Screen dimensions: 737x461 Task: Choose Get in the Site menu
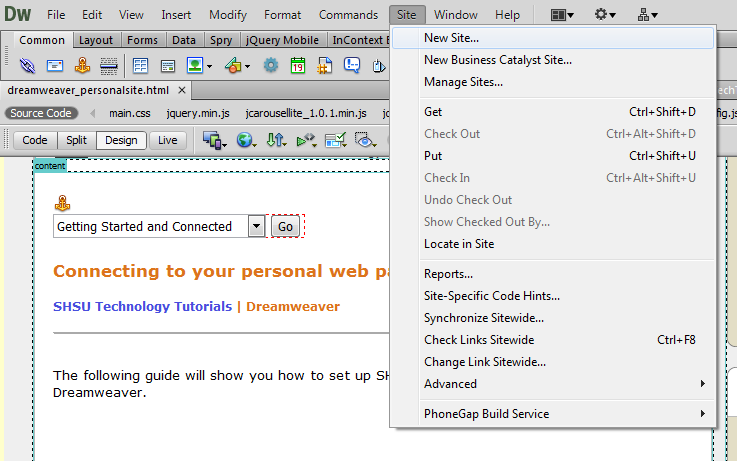[x=553, y=112]
